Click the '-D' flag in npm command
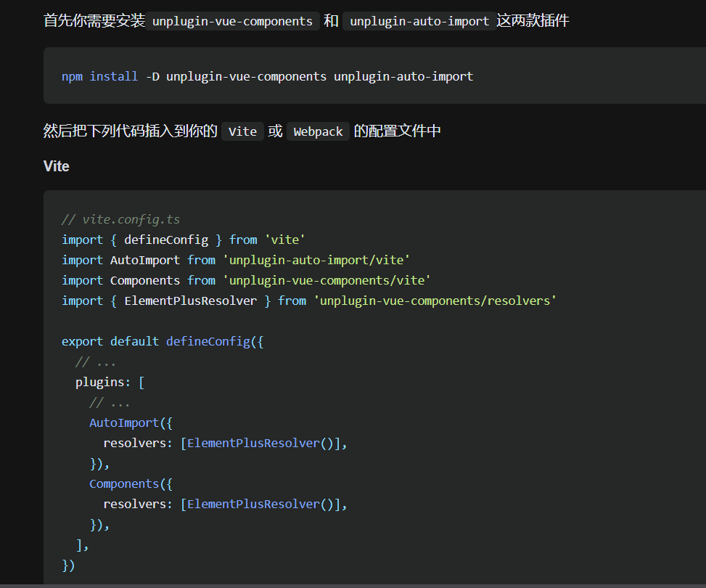706x588 pixels. [152, 76]
